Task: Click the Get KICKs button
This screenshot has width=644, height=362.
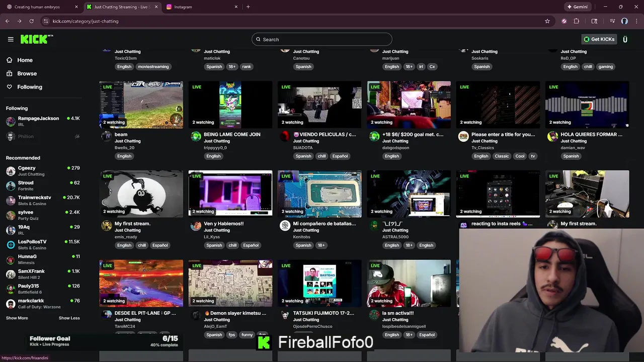Action: tap(599, 39)
